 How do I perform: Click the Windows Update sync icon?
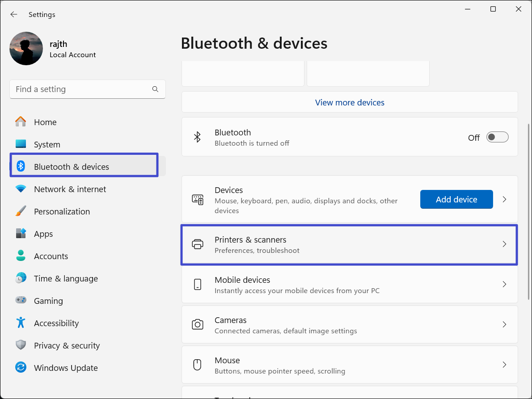(x=21, y=368)
